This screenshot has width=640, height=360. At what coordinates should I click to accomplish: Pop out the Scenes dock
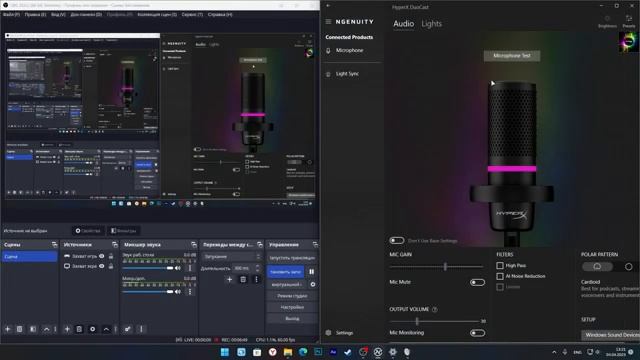click(x=54, y=244)
